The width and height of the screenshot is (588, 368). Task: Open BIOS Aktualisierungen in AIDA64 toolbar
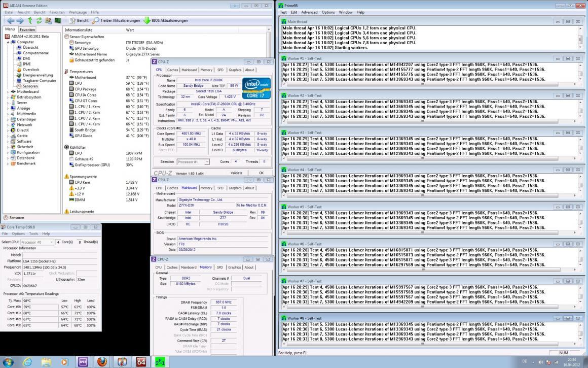165,21
